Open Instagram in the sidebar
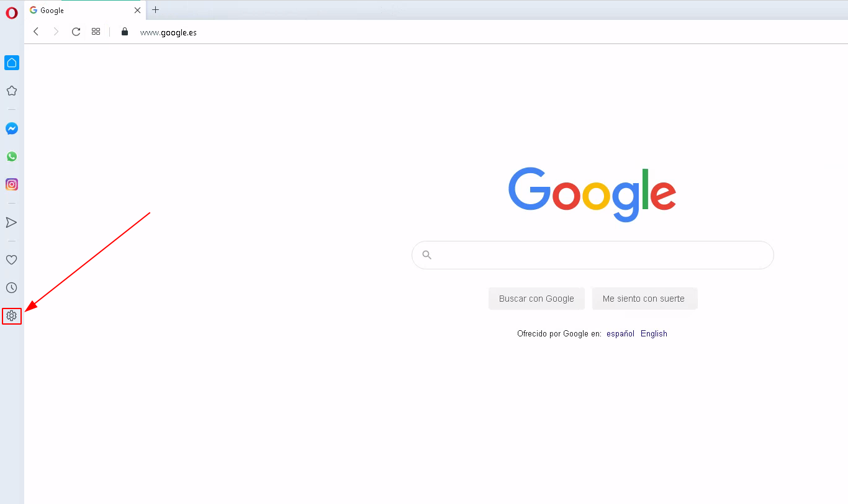 click(x=12, y=184)
